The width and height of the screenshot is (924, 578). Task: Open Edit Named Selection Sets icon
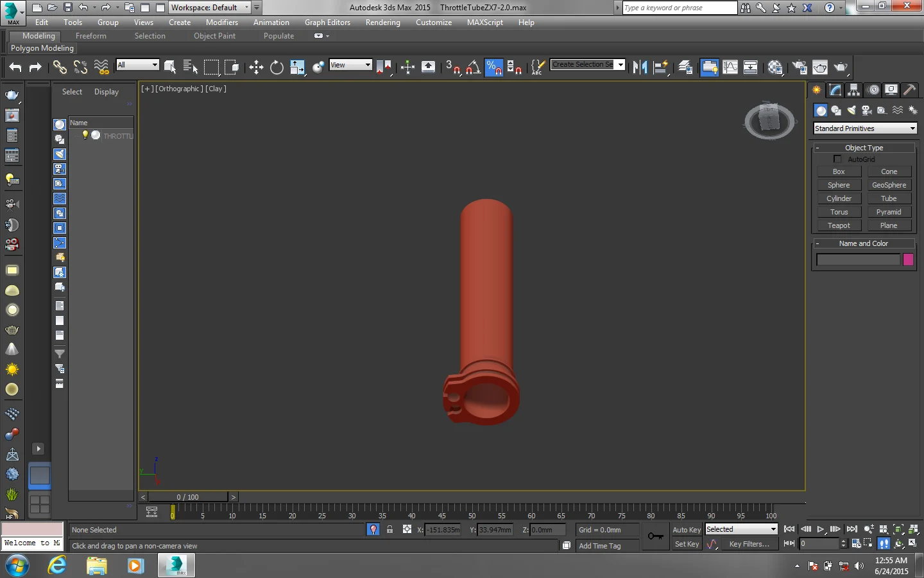[x=538, y=67]
